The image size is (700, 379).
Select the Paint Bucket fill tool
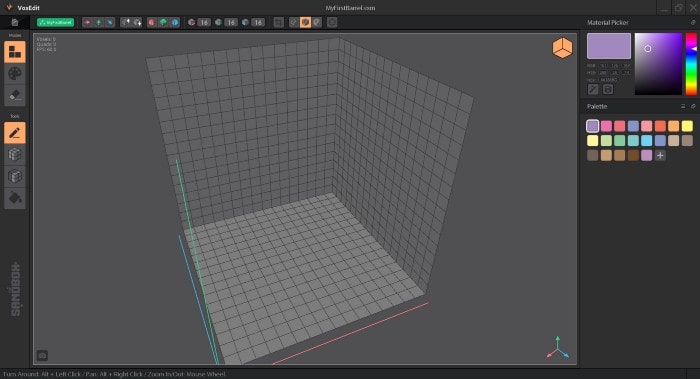point(15,198)
